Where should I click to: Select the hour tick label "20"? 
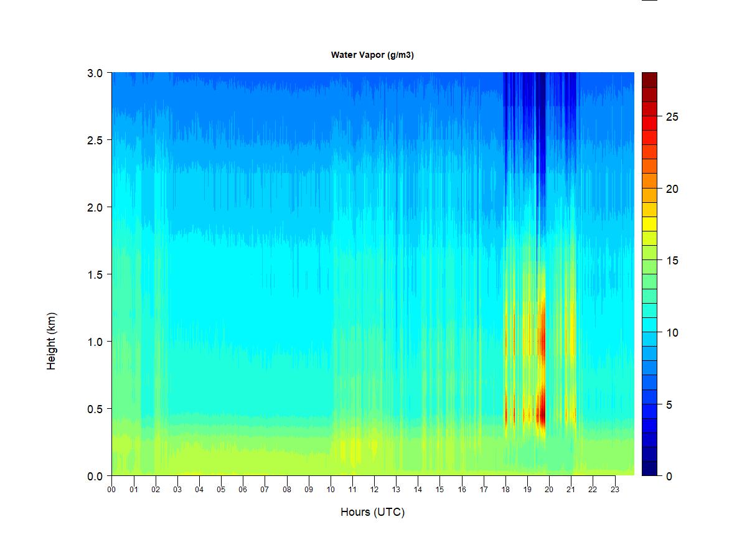point(549,489)
